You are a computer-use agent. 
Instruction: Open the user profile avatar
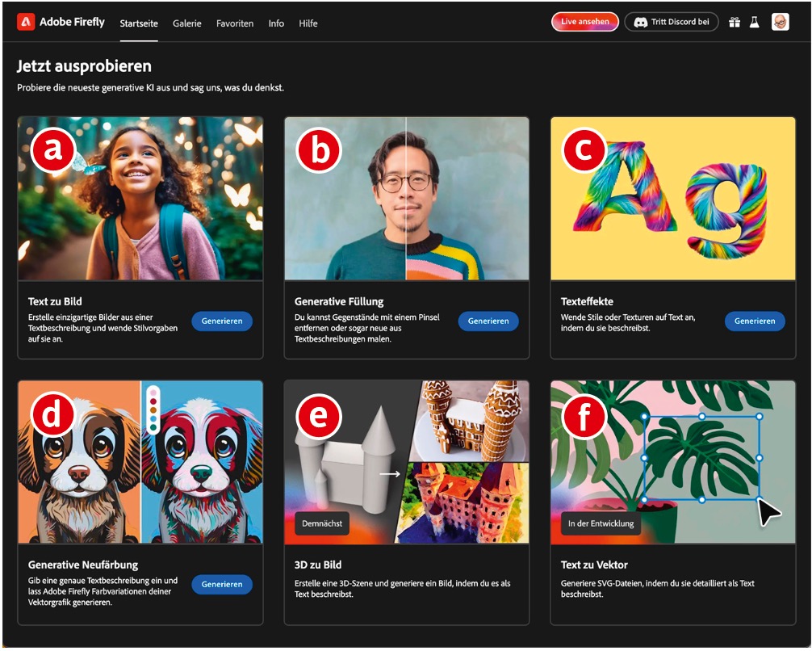click(x=780, y=23)
